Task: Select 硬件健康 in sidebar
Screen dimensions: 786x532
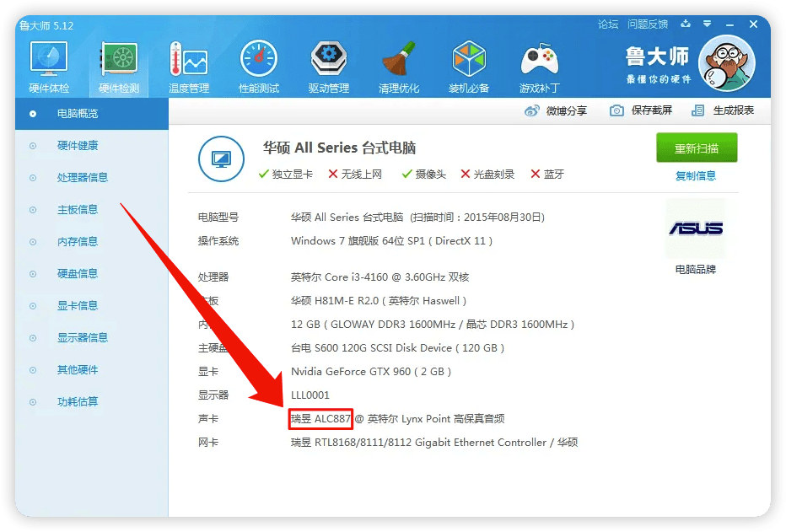Action: 92,146
